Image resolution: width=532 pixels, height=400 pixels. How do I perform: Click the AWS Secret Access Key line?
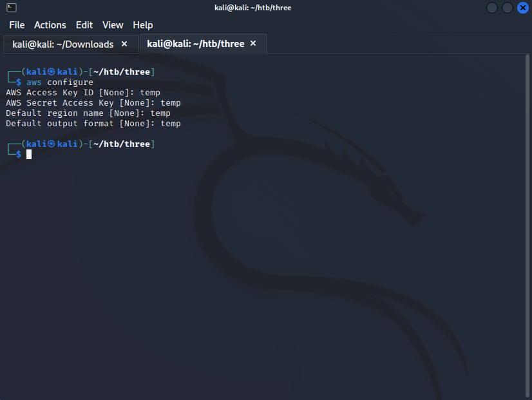point(93,103)
